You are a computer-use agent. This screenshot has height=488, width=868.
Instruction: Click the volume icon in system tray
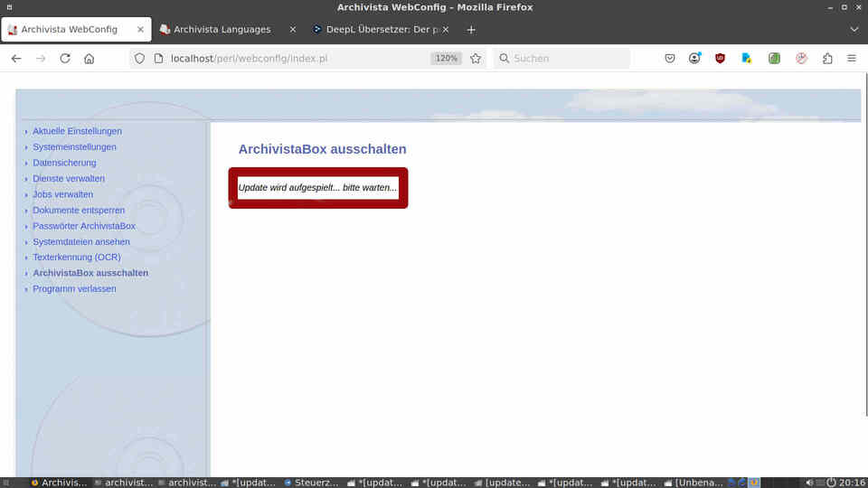click(x=809, y=483)
